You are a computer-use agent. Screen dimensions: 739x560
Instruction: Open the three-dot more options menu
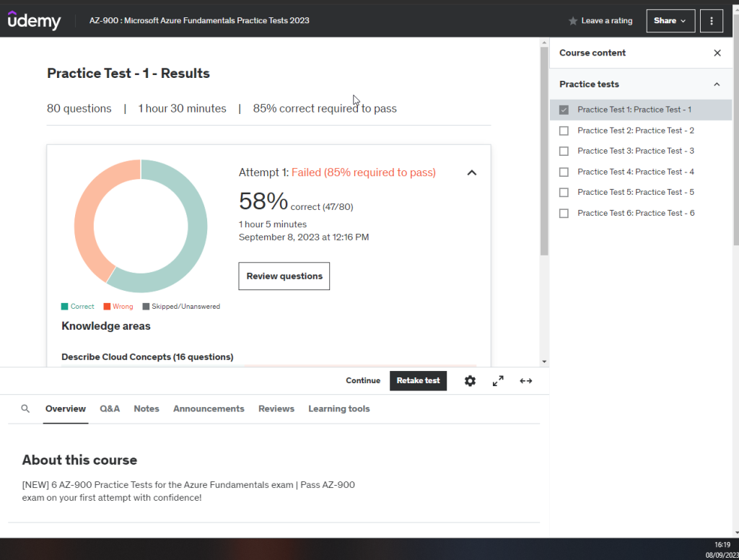711,21
